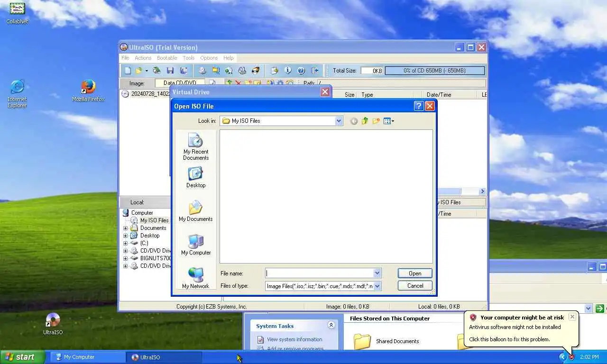
Task: Click the File name input field
Action: [319, 273]
